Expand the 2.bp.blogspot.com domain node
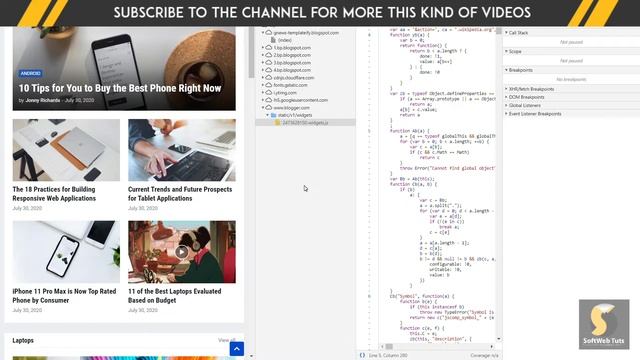The image size is (640, 360). click(x=263, y=55)
